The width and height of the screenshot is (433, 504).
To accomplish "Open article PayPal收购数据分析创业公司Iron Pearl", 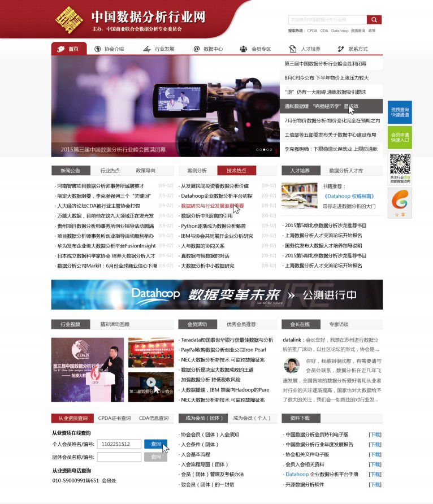I will [x=223, y=350].
